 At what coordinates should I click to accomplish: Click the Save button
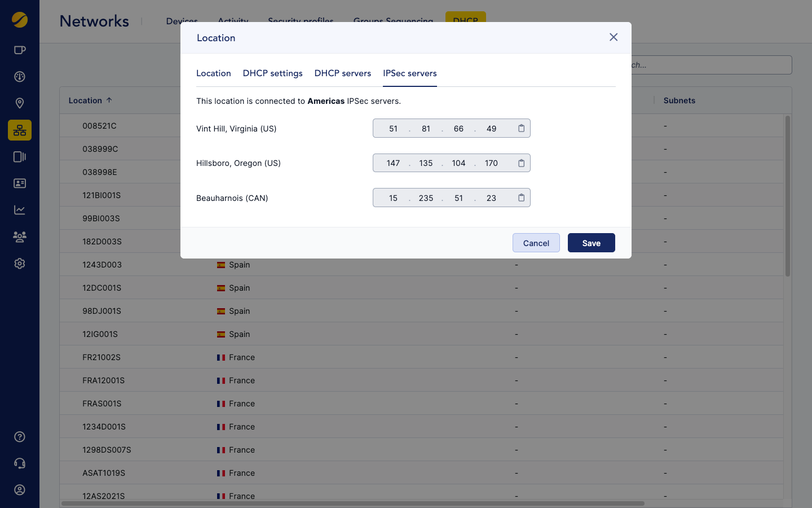point(591,243)
